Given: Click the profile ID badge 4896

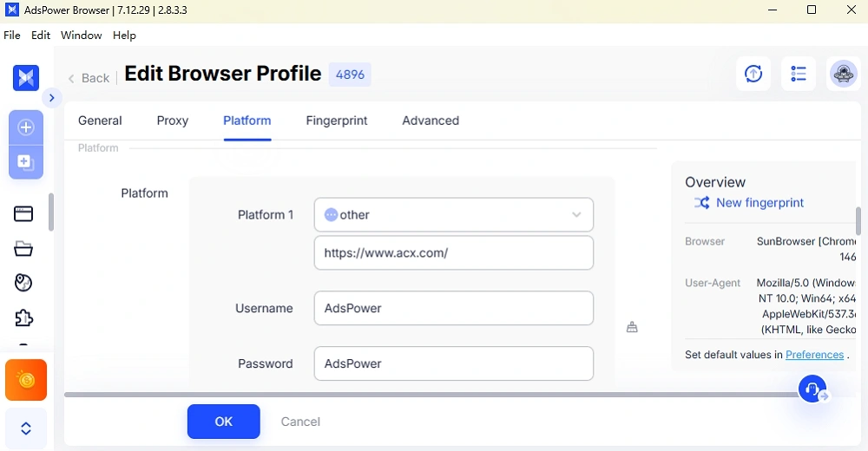Looking at the screenshot, I should [x=350, y=75].
